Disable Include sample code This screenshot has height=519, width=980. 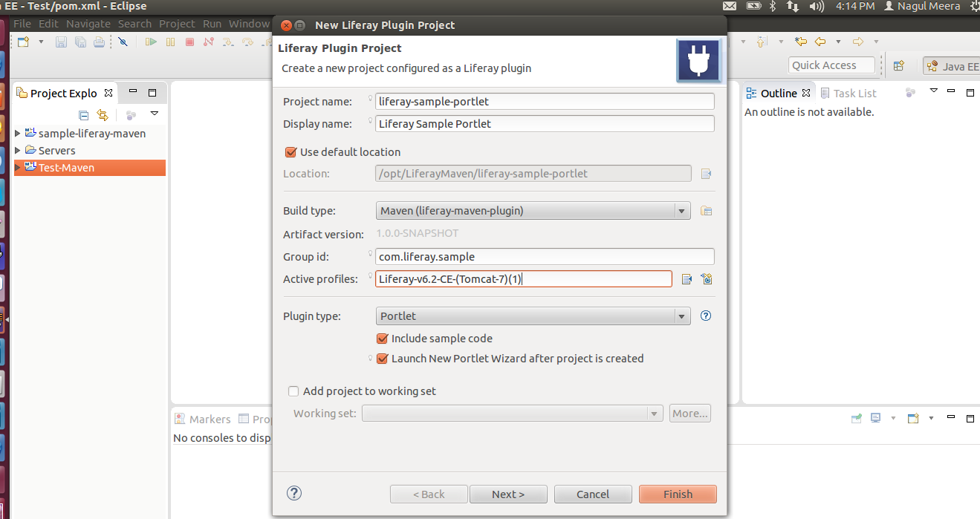click(x=382, y=338)
